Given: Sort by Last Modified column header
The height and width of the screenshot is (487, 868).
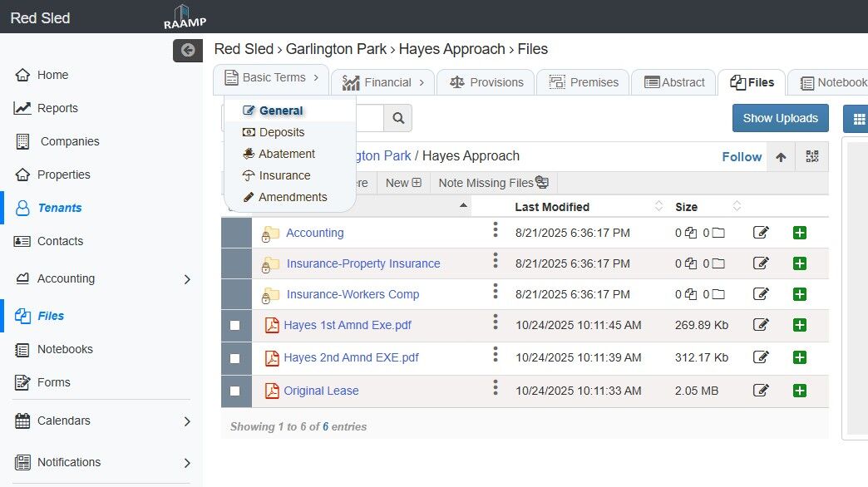Looking at the screenshot, I should pyautogui.click(x=552, y=207).
